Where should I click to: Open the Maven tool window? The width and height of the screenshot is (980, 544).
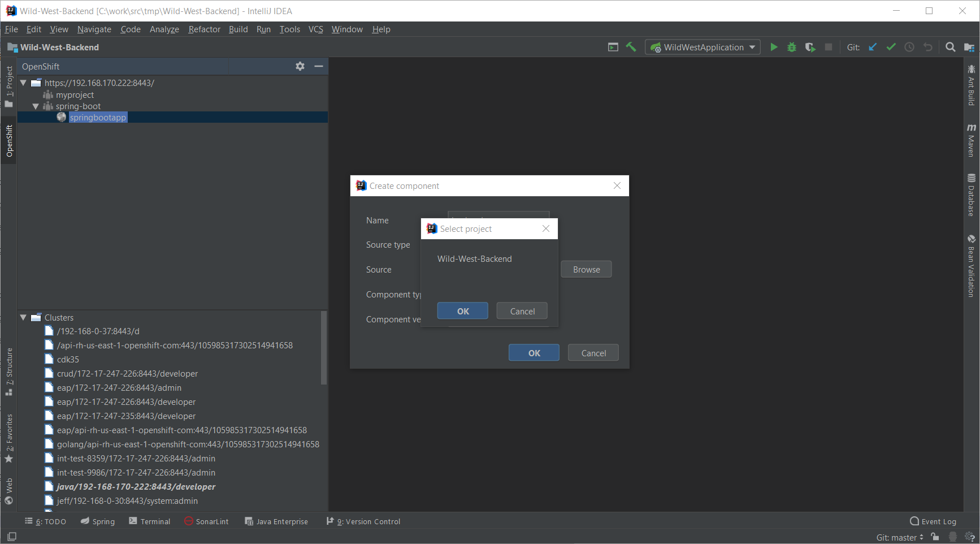point(971,140)
